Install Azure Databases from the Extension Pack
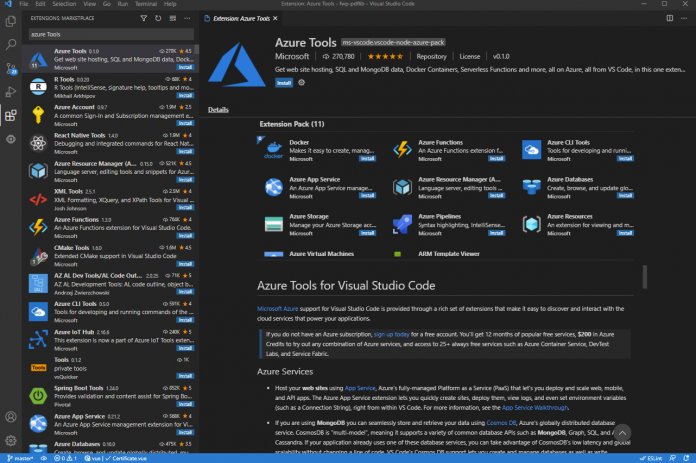696x463 pixels. click(625, 196)
